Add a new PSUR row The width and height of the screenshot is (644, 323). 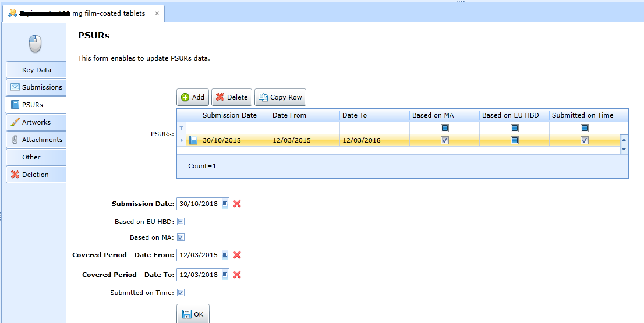[x=193, y=97]
